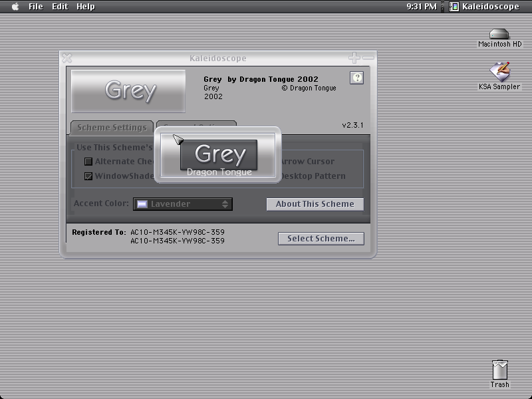Open the File menu
The image size is (532, 399).
point(36,7)
